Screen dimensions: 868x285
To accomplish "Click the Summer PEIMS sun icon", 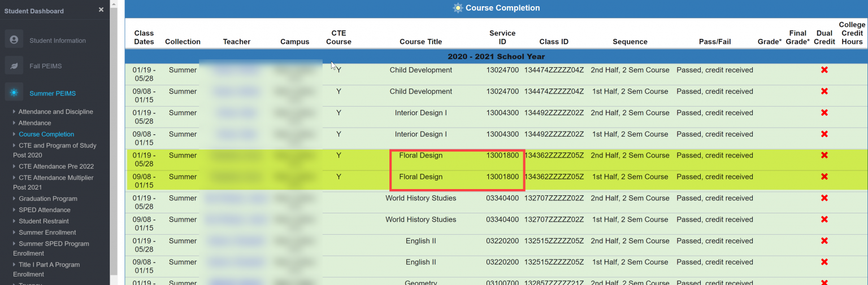I will 14,93.
